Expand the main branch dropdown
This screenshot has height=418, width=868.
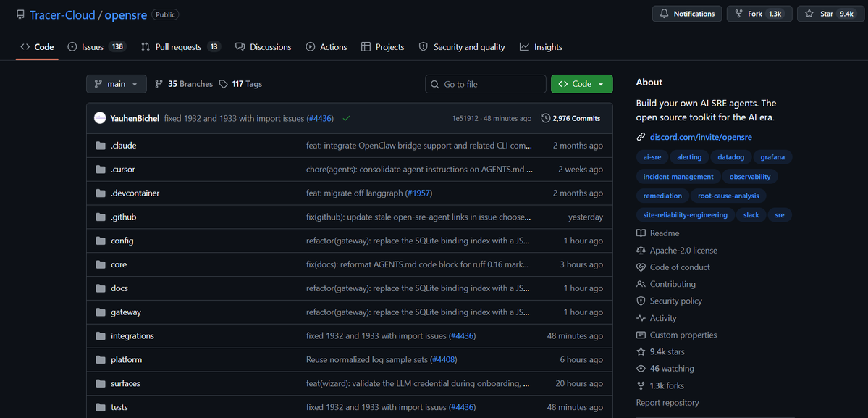tap(117, 84)
